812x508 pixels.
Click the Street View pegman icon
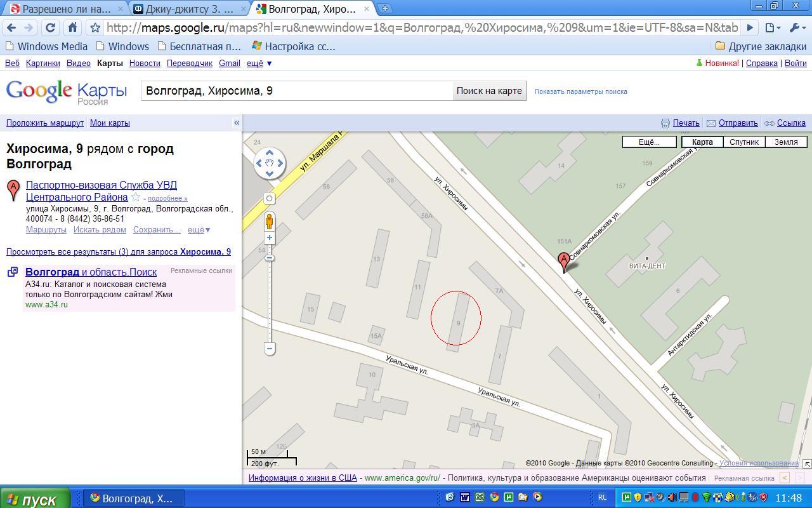269,221
